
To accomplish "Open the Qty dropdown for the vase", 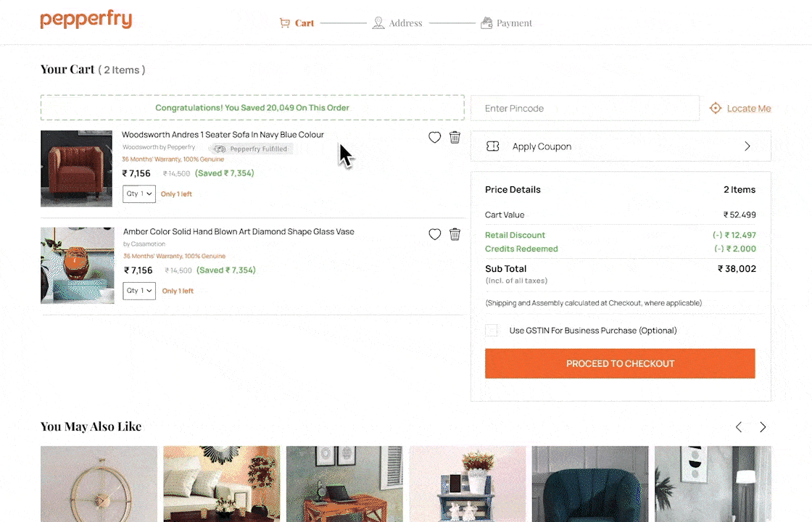I will click(139, 291).
